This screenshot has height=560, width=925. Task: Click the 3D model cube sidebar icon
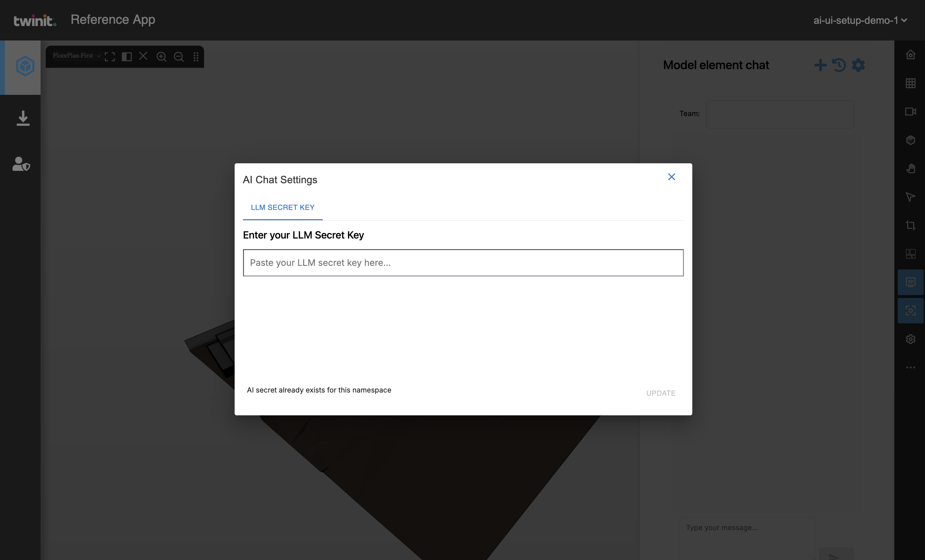(25, 67)
